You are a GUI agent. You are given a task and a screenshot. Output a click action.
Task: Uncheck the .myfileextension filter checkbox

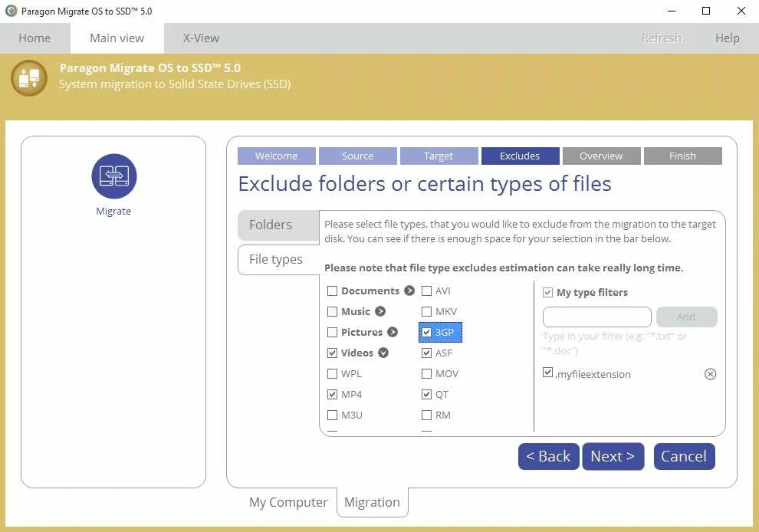click(x=547, y=373)
